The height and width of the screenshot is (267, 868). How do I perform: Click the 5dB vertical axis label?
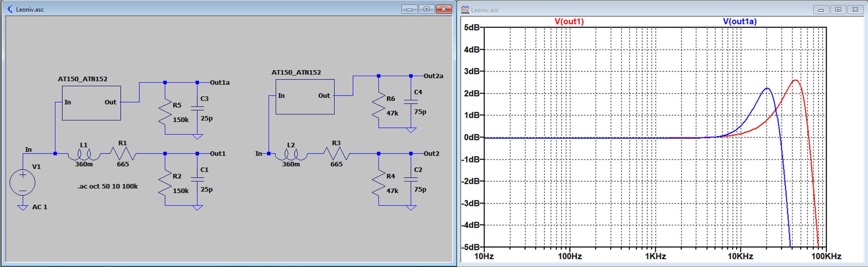(x=472, y=28)
